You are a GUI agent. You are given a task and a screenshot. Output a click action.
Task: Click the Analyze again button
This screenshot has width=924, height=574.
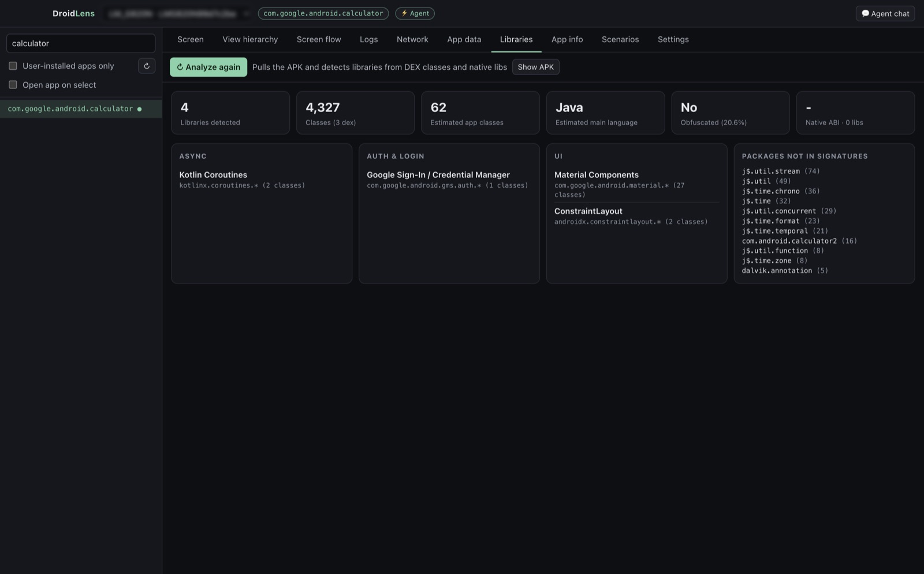pos(208,67)
